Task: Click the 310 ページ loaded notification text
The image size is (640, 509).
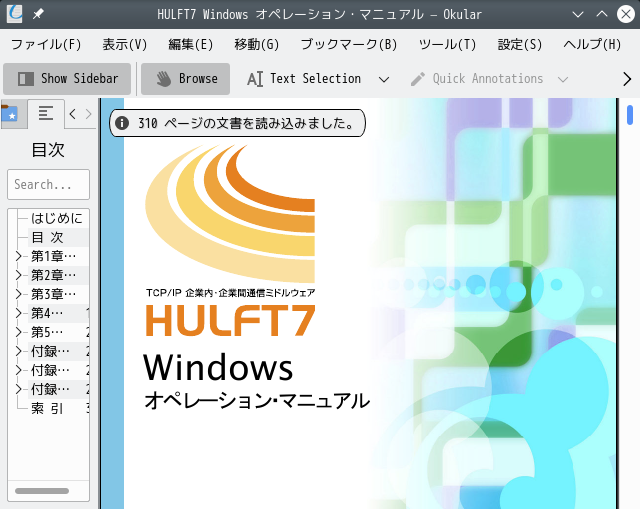Action: 247,123
